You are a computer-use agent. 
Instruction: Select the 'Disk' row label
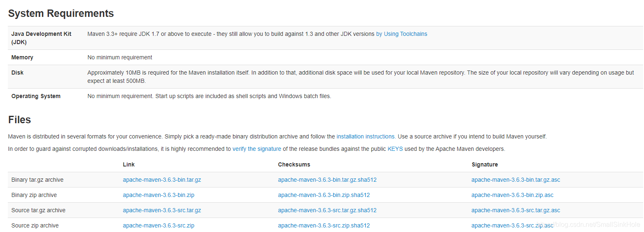17,73
